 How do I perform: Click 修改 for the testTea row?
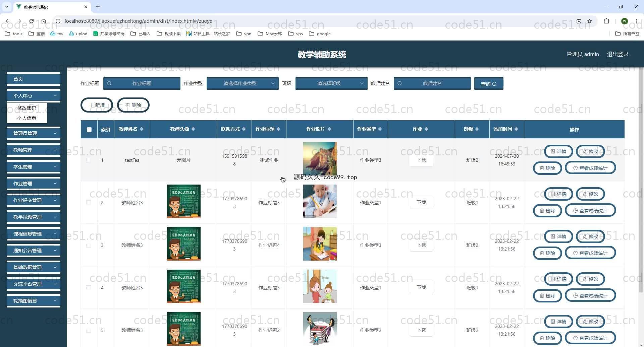point(590,151)
